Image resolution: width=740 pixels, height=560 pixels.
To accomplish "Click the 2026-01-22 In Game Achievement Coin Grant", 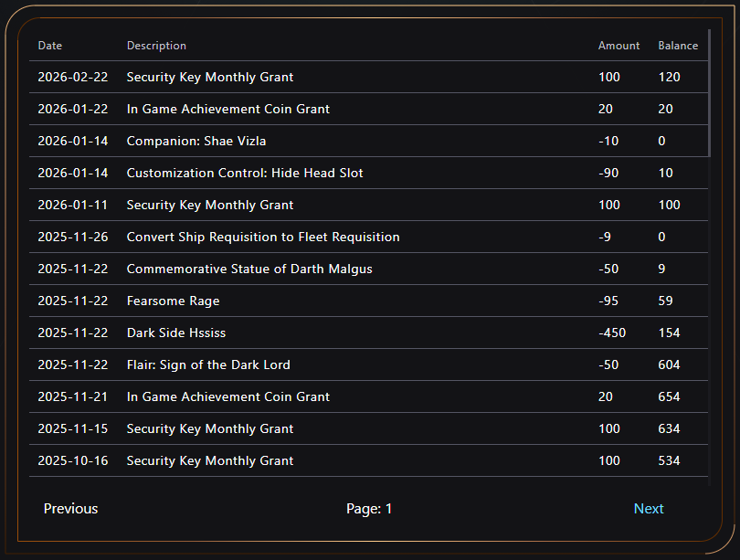I will (228, 109).
